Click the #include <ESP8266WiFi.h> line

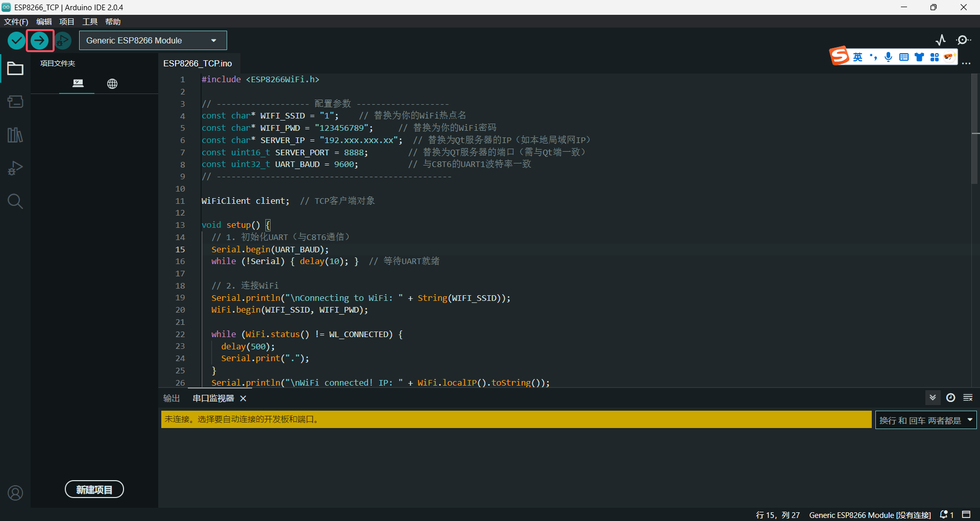coord(260,79)
